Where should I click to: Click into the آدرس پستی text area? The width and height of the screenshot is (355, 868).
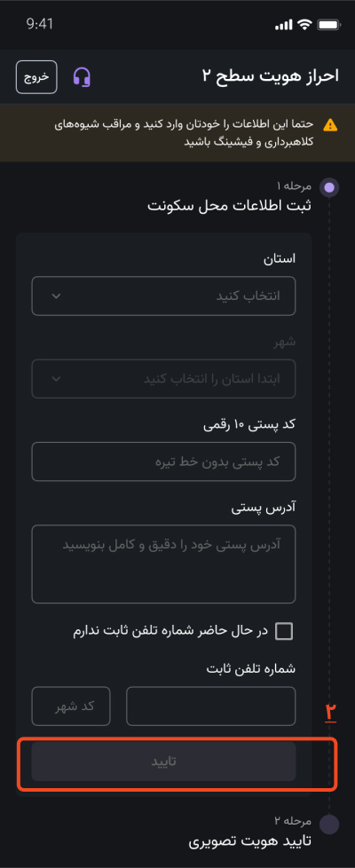(163, 564)
